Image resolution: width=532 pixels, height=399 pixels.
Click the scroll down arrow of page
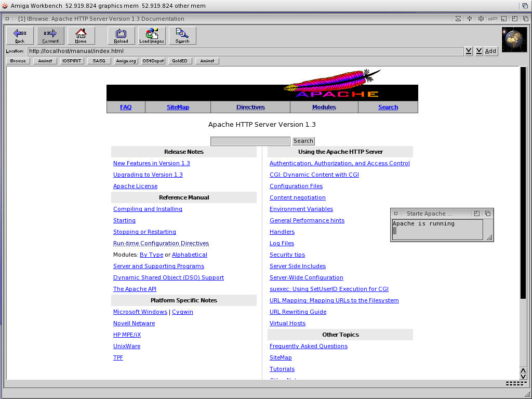coord(523,377)
